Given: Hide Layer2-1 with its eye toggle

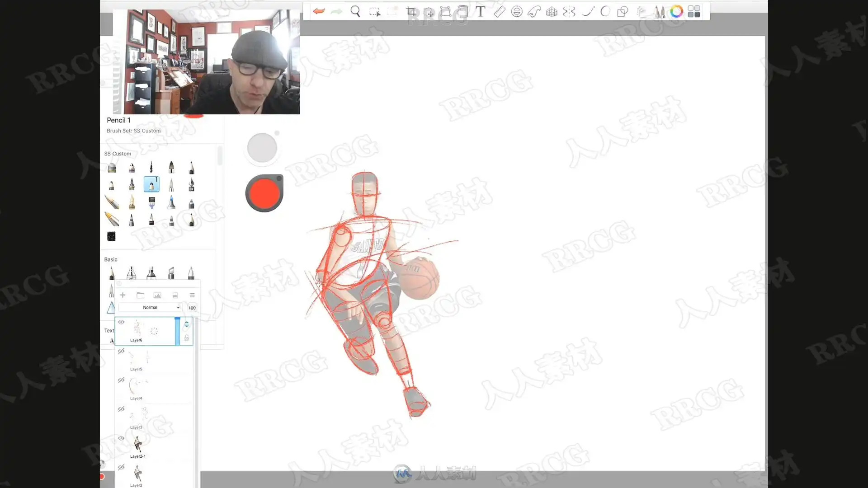Looking at the screenshot, I should (x=121, y=438).
